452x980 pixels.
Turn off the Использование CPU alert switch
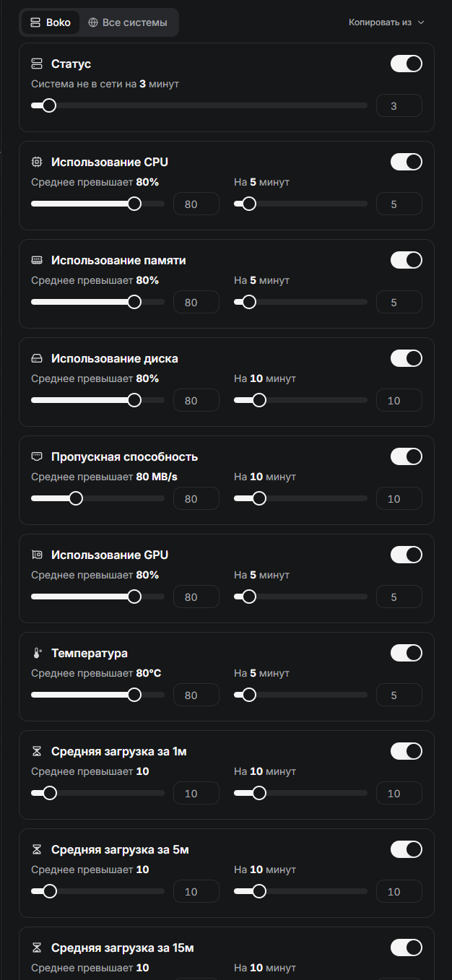click(406, 162)
